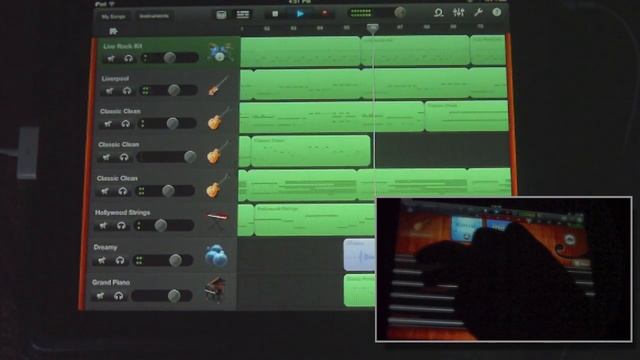Image resolution: width=640 pixels, height=360 pixels.
Task: Tap the picture-in-picture organ video inset
Action: (x=504, y=269)
